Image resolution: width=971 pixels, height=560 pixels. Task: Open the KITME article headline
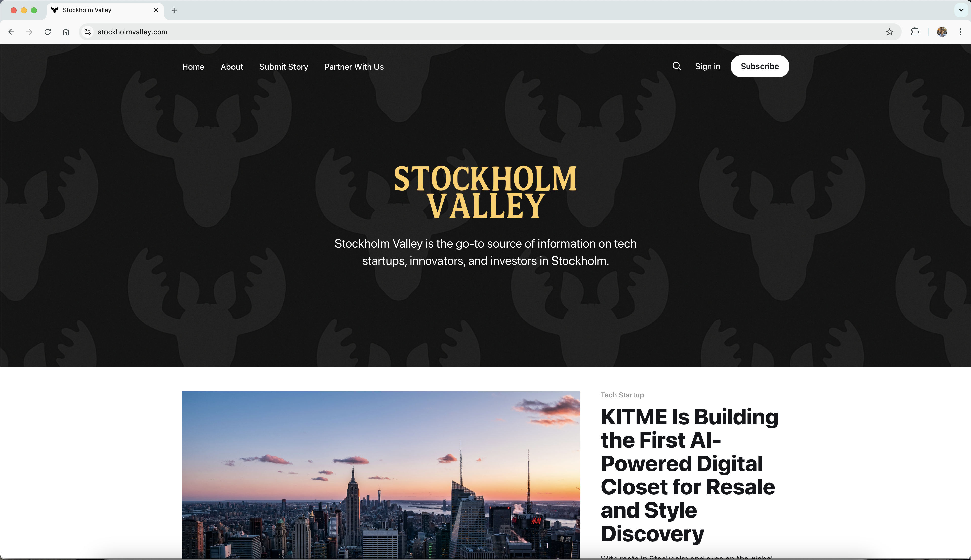pyautogui.click(x=689, y=475)
